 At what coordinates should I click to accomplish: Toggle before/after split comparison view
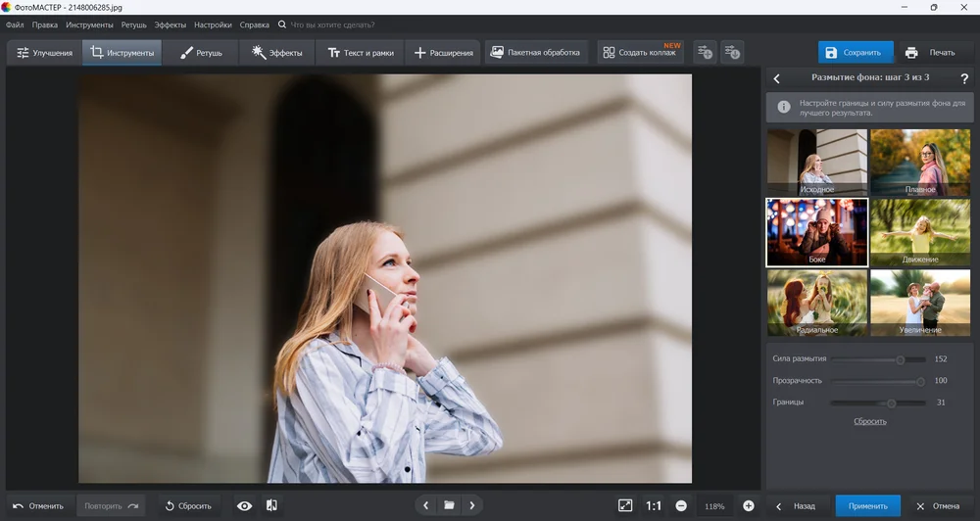coord(271,505)
